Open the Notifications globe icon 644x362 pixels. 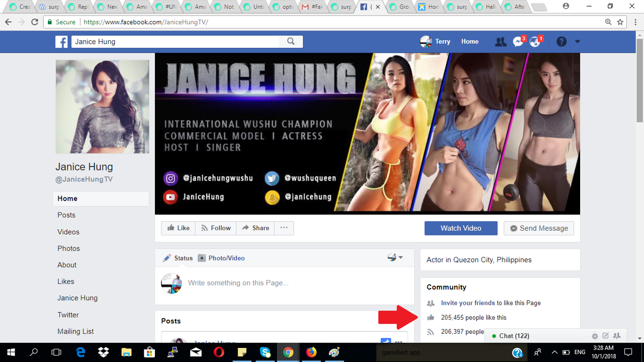pos(535,42)
